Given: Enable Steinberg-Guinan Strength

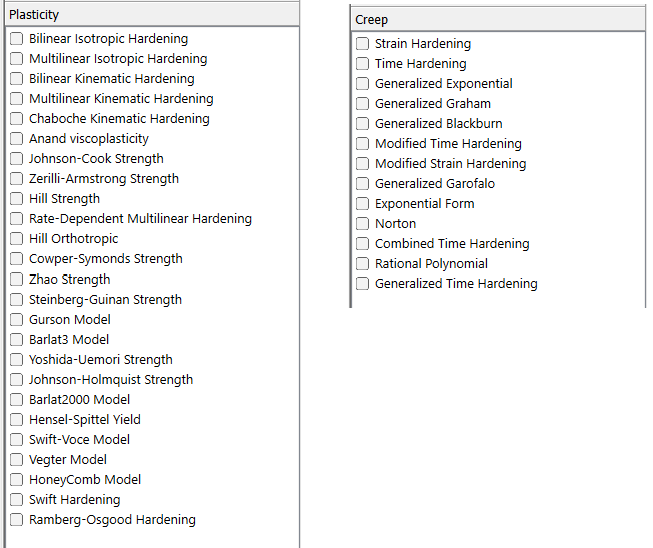Looking at the screenshot, I should pos(17,299).
